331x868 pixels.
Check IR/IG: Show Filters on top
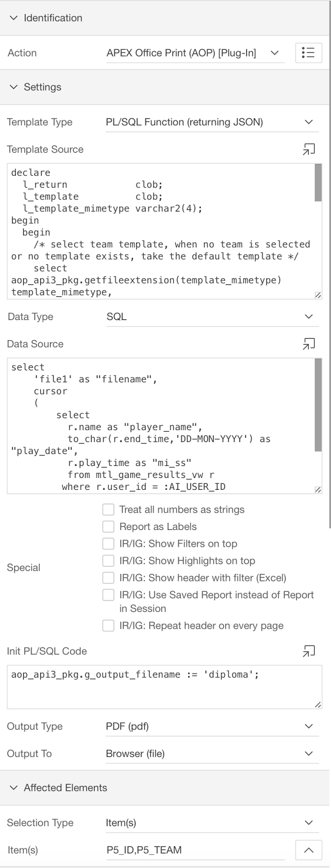click(x=109, y=544)
